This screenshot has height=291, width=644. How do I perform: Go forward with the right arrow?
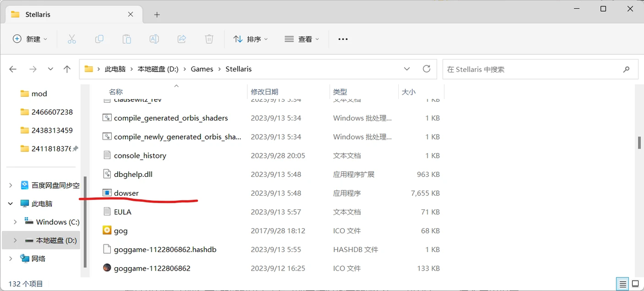[x=32, y=69]
